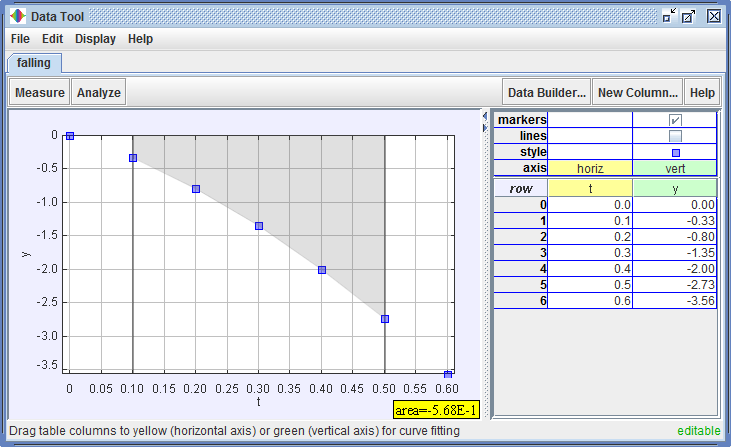731x447 pixels.
Task: Select the y cell with value -0.80
Action: [675, 237]
